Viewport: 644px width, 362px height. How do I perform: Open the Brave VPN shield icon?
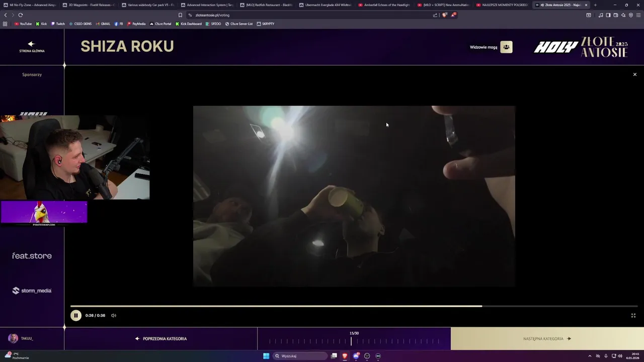(631, 15)
